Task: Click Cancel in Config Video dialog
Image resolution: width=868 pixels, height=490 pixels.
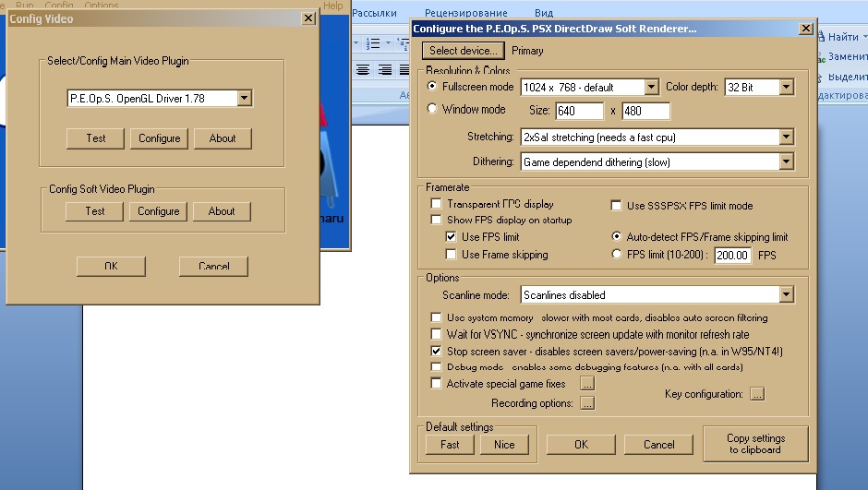Action: 213,266
